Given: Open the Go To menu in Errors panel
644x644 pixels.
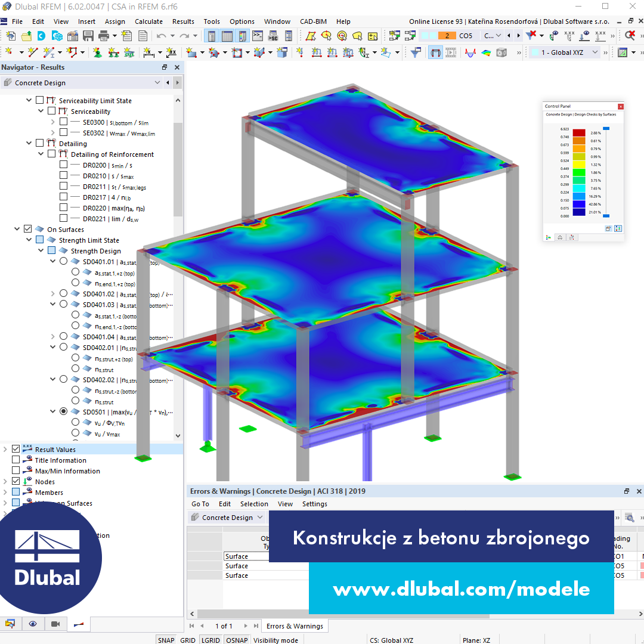Looking at the screenshot, I should click(x=200, y=504).
